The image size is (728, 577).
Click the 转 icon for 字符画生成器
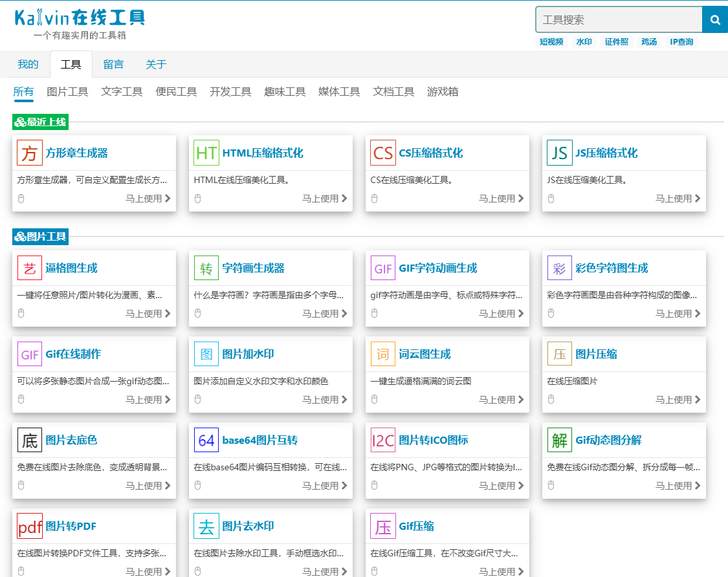[206, 268]
